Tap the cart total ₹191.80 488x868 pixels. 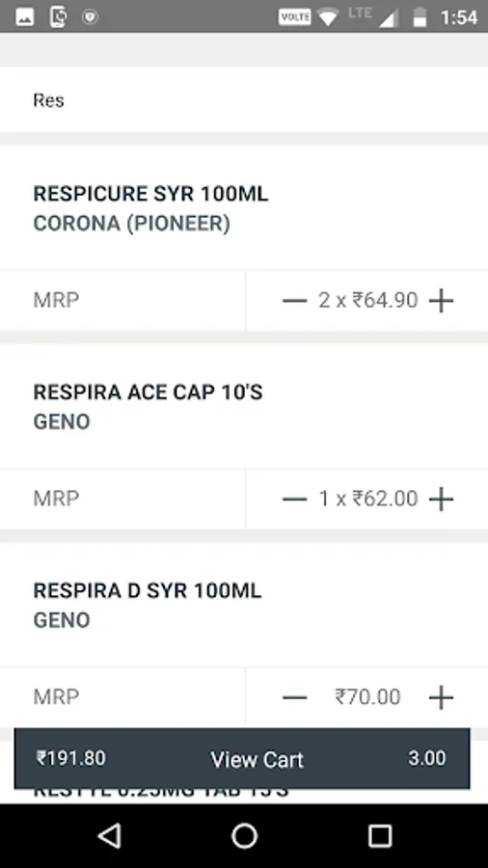(x=70, y=758)
